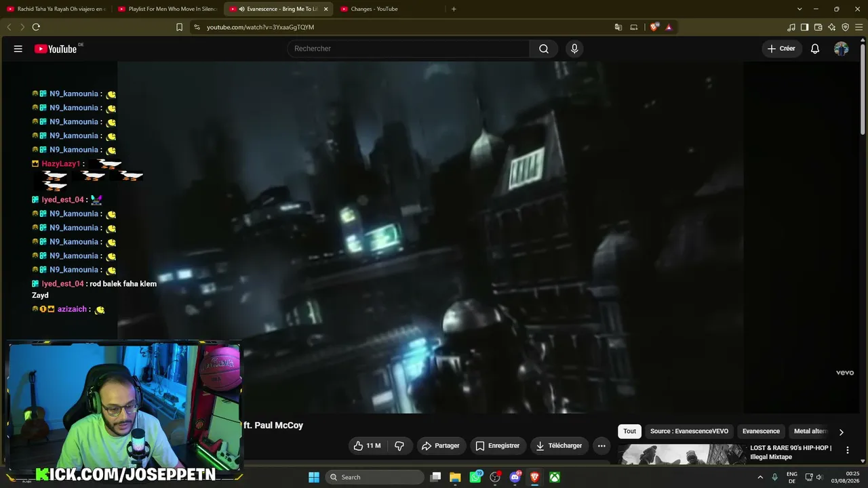The height and width of the screenshot is (488, 868).
Task: Open the YouTube guide hamburger menu
Action: coord(18,49)
